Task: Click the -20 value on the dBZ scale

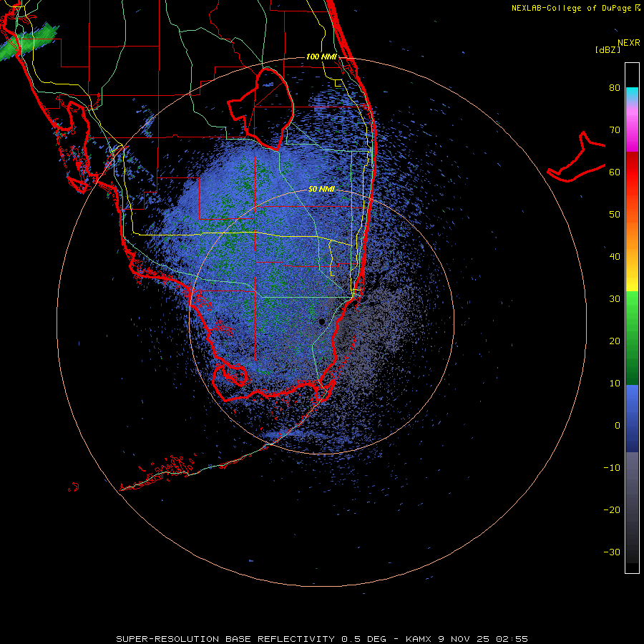Action: click(612, 510)
